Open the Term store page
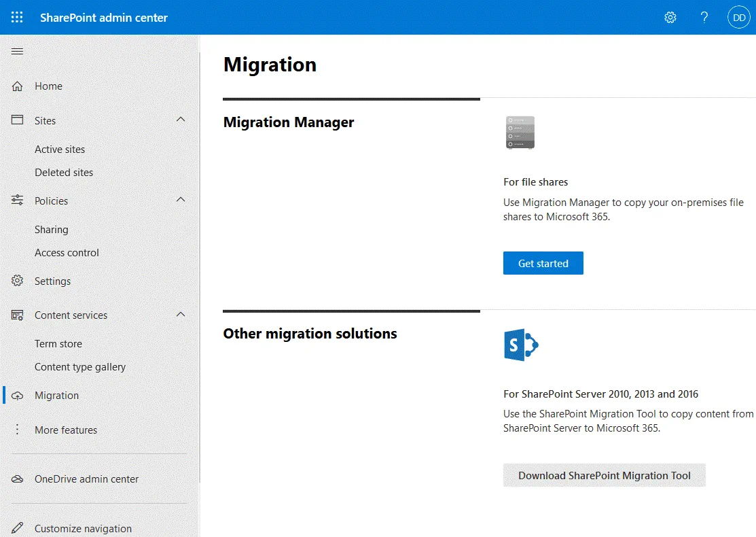This screenshot has height=537, width=756. 58,343
